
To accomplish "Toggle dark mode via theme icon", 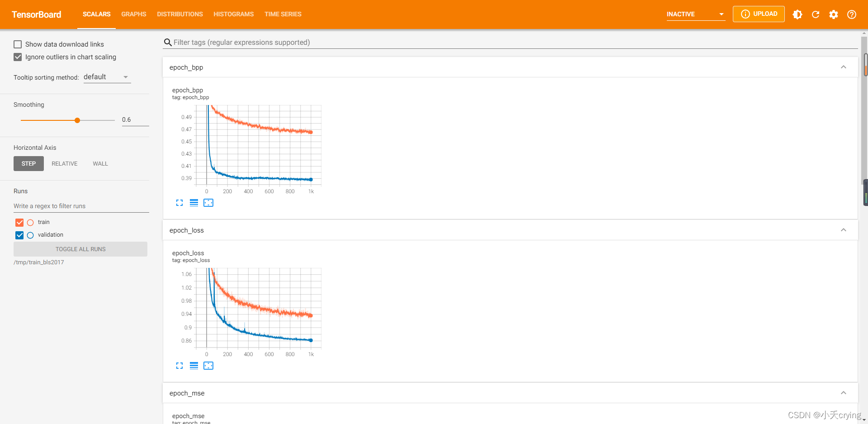I will click(797, 14).
